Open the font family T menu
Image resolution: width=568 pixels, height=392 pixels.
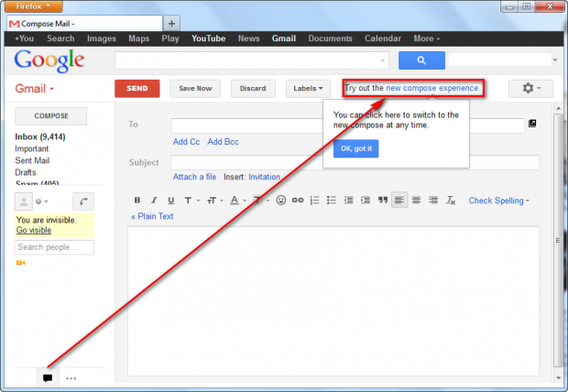191,201
